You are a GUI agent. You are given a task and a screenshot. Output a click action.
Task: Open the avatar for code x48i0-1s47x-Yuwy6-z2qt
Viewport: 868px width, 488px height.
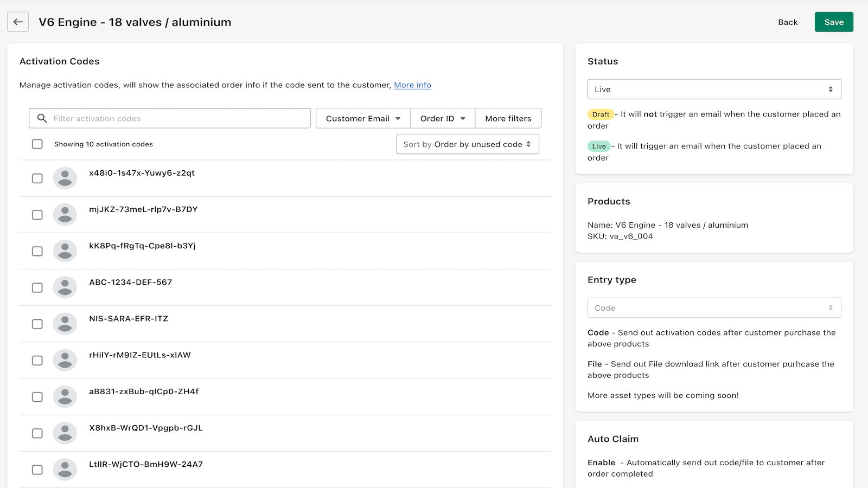[x=65, y=178]
